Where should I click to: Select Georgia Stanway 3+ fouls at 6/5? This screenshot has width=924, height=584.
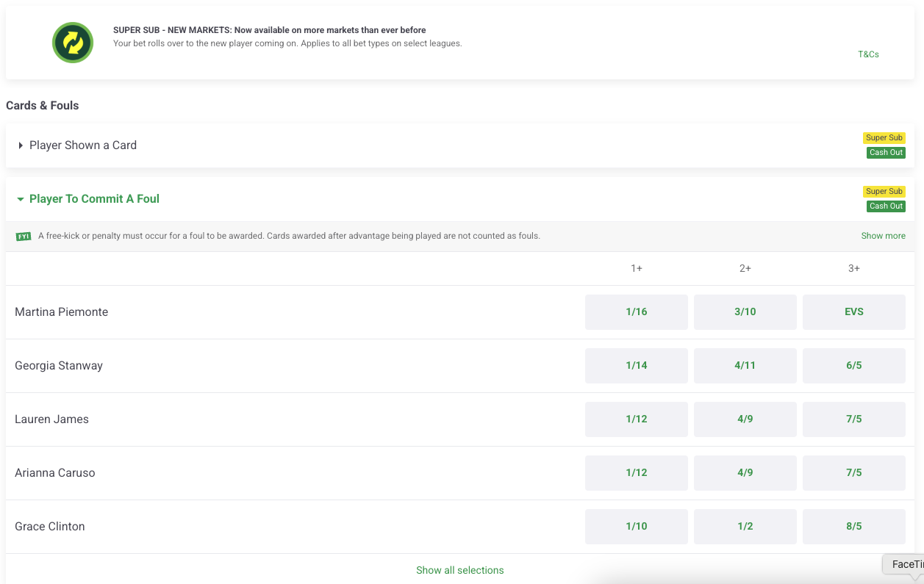854,366
